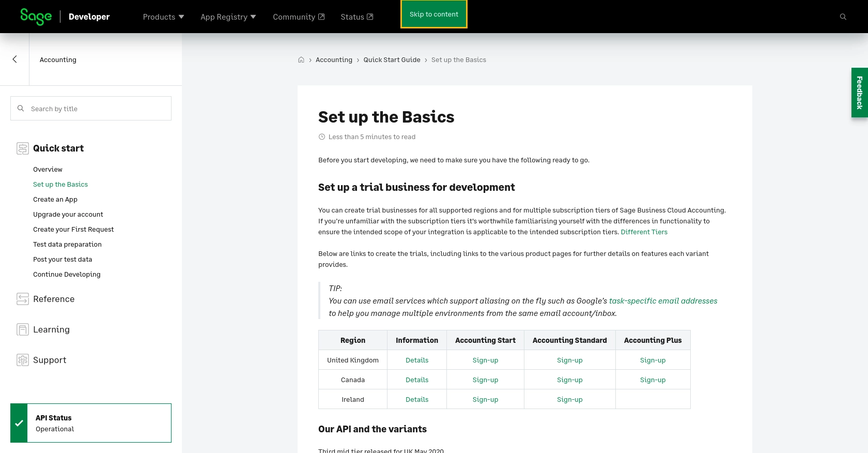Click Ireland Accounting Start Sign-up
This screenshot has width=868, height=453.
pyautogui.click(x=485, y=400)
